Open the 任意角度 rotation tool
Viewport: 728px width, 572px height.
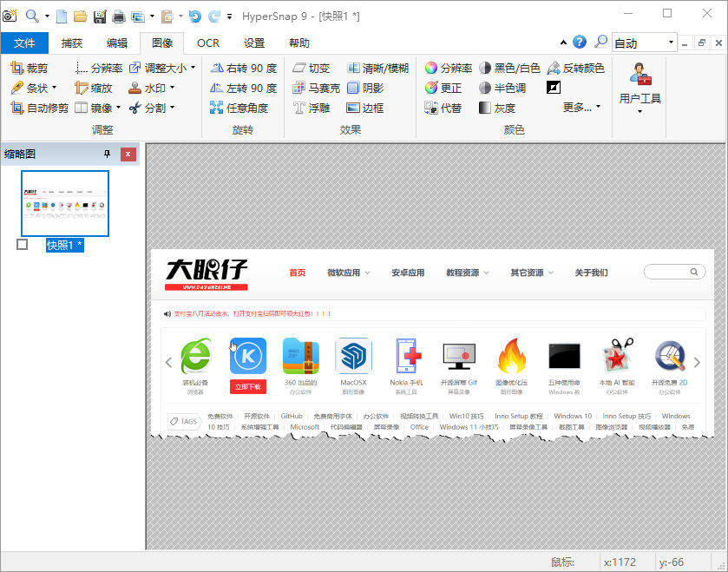coord(239,108)
